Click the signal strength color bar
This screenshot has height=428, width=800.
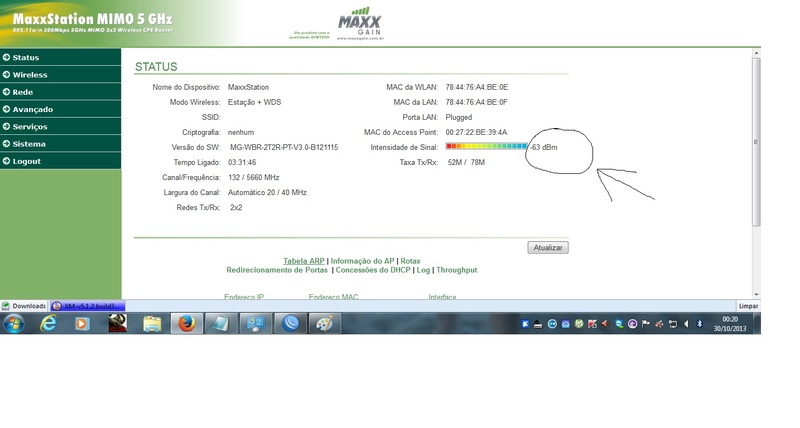(x=487, y=146)
